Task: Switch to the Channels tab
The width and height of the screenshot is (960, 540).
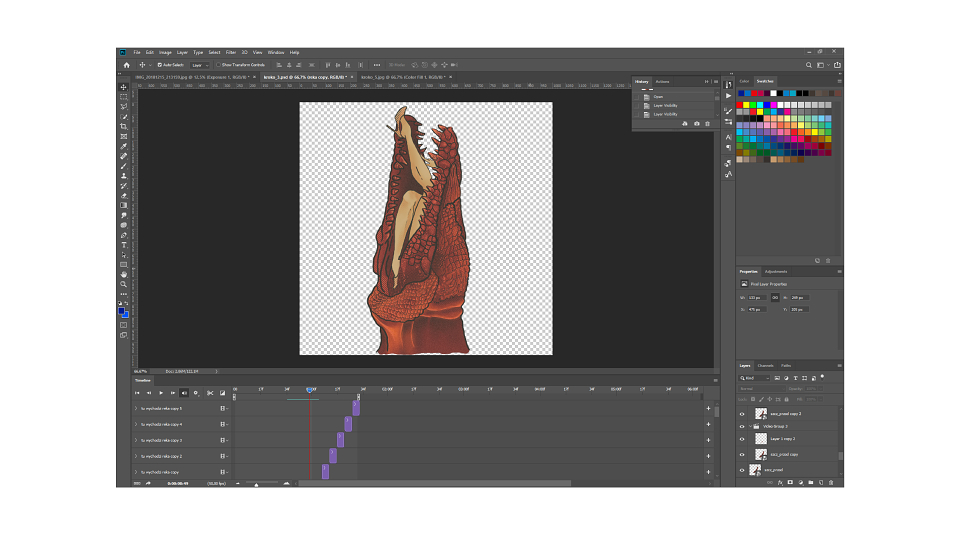Action: coord(765,366)
